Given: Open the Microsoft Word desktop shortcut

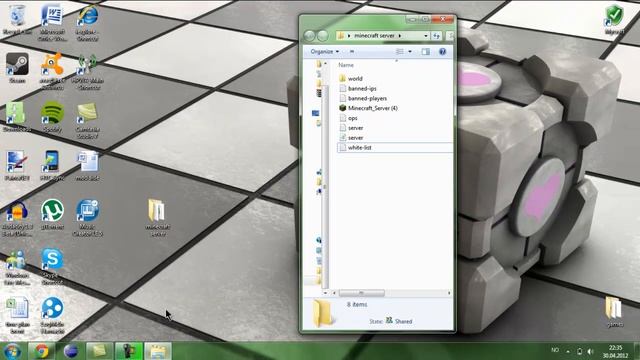Looking at the screenshot, I should tap(52, 22).
